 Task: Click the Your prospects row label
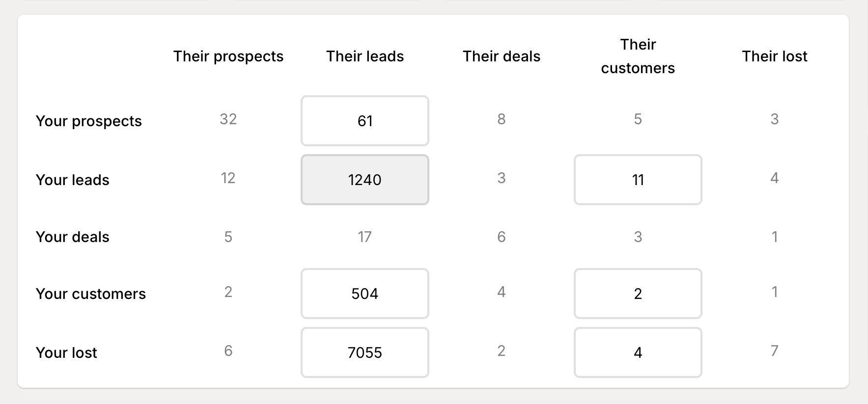[89, 121]
